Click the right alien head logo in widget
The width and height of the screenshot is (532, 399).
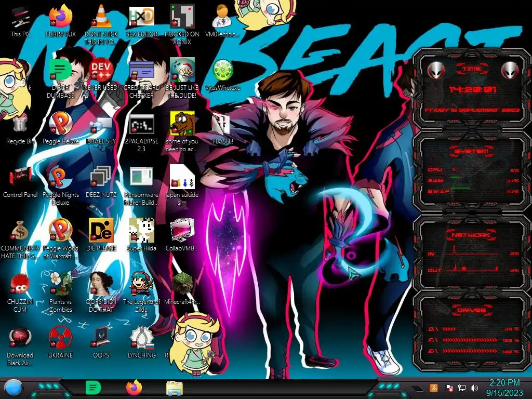point(510,71)
